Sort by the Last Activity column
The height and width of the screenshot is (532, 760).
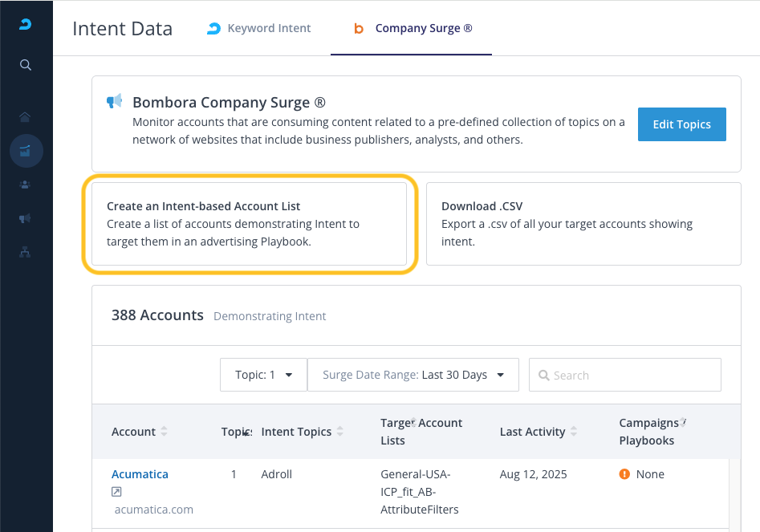(x=573, y=432)
